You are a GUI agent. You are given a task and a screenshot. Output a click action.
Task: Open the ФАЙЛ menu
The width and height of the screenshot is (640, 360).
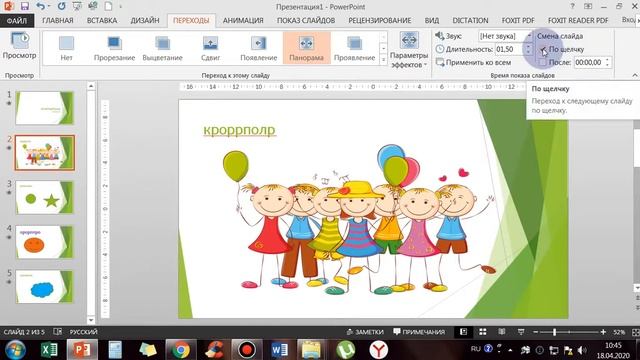point(17,20)
